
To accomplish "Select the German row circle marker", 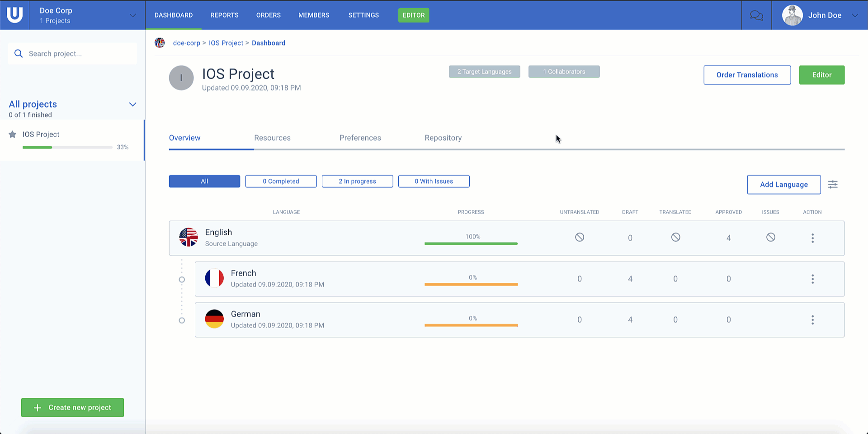I will click(182, 320).
